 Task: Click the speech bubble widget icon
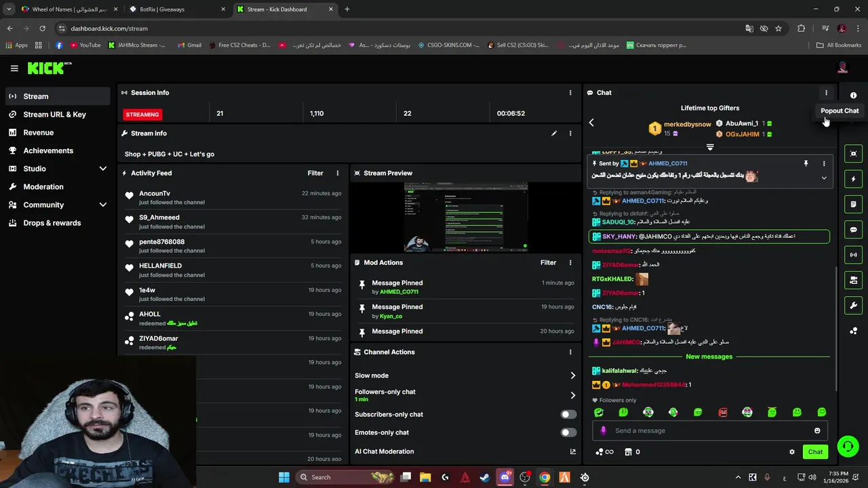(853, 230)
